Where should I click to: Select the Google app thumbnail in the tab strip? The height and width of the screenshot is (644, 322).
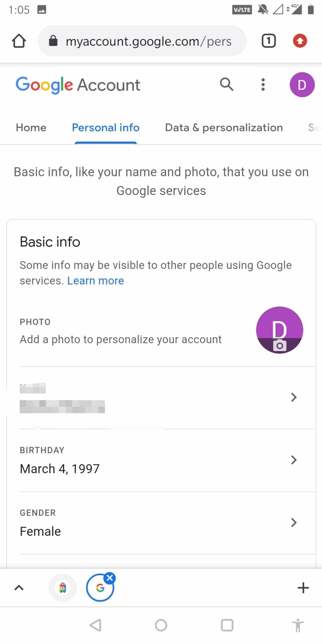[x=62, y=588]
